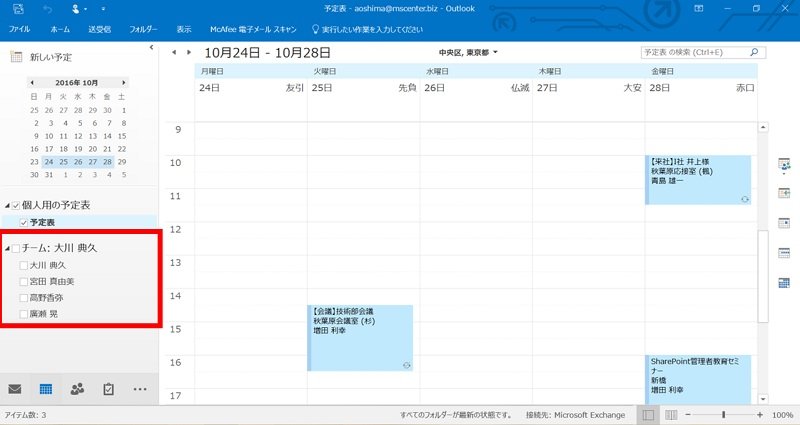Screen dimensions: 800x425
Task: Collapse 個人用の予定表 group triangle
Action: [x=7, y=206]
